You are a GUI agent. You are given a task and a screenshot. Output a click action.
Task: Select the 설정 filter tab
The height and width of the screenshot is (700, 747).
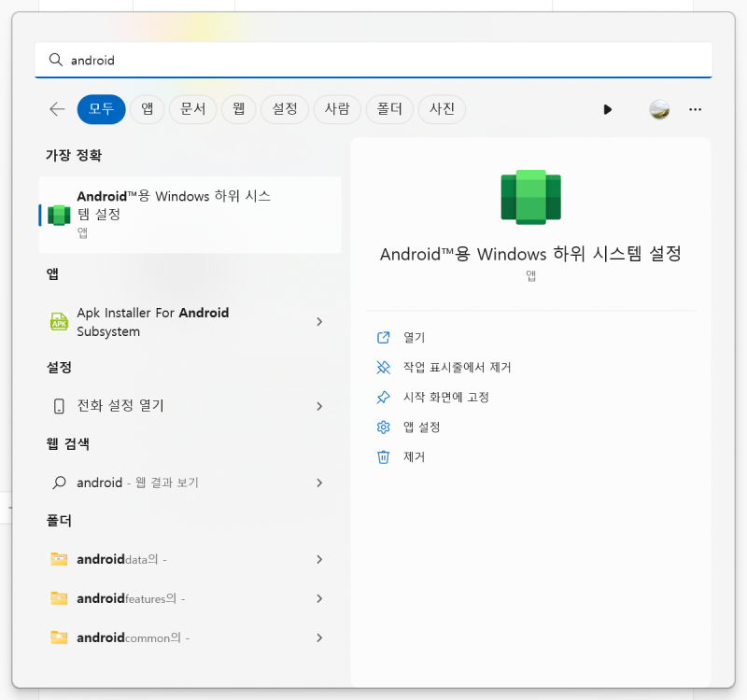coord(284,109)
